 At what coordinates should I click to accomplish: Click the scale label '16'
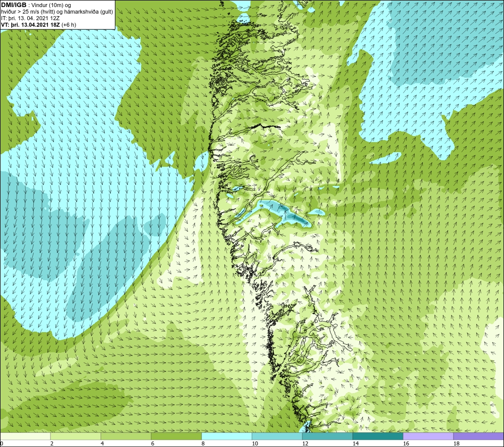pos(406,443)
